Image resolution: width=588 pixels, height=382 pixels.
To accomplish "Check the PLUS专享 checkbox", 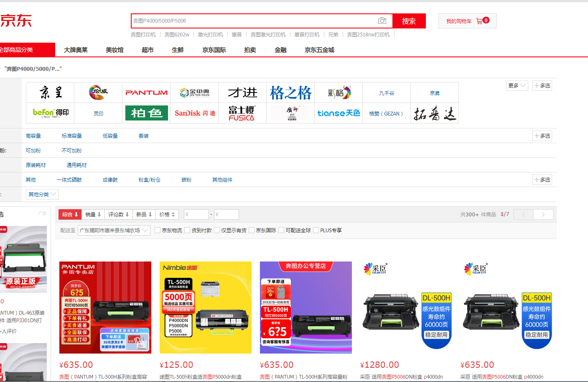I will pyautogui.click(x=316, y=230).
